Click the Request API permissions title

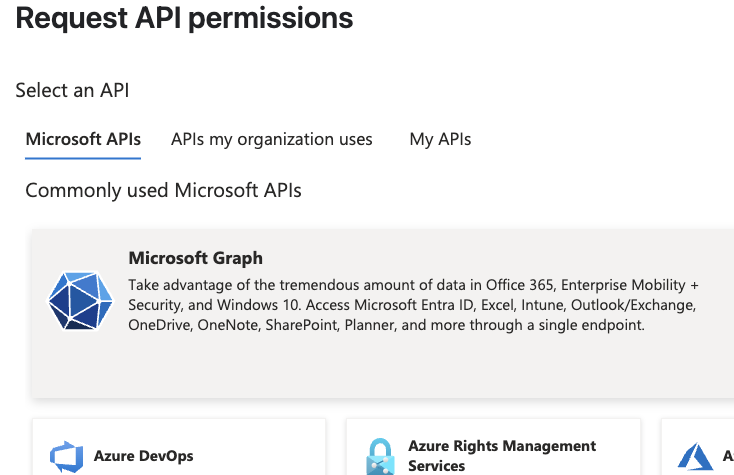pos(184,18)
